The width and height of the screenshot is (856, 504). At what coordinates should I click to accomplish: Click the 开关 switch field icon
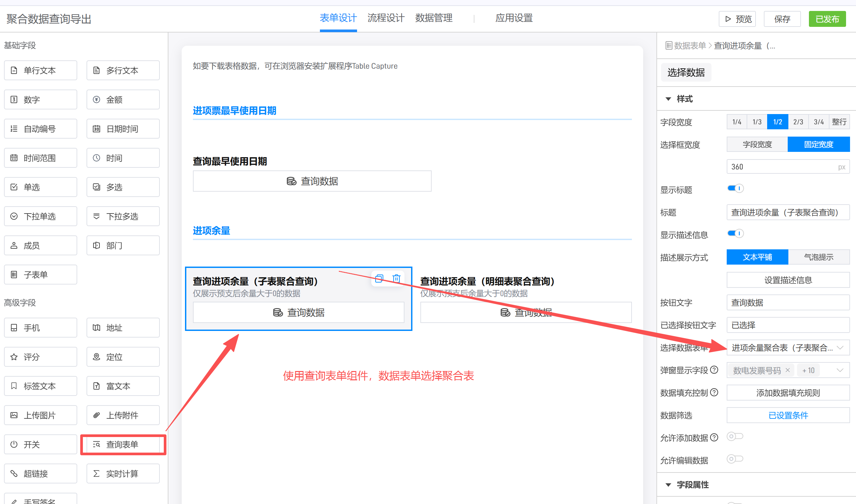(x=14, y=445)
